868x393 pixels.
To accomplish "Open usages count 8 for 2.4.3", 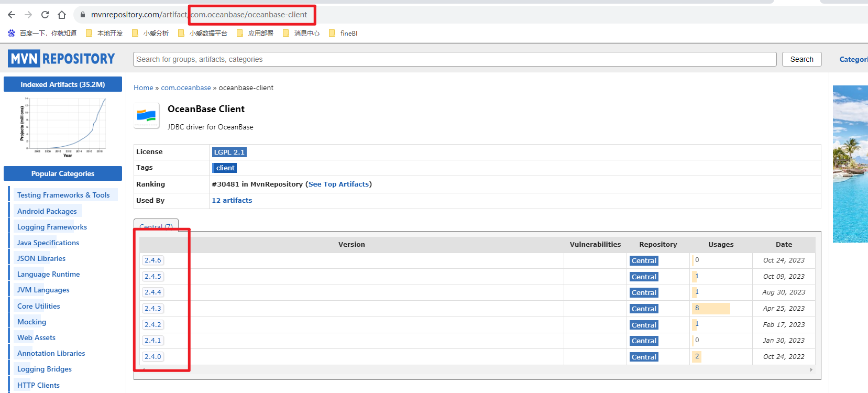I will click(x=697, y=308).
